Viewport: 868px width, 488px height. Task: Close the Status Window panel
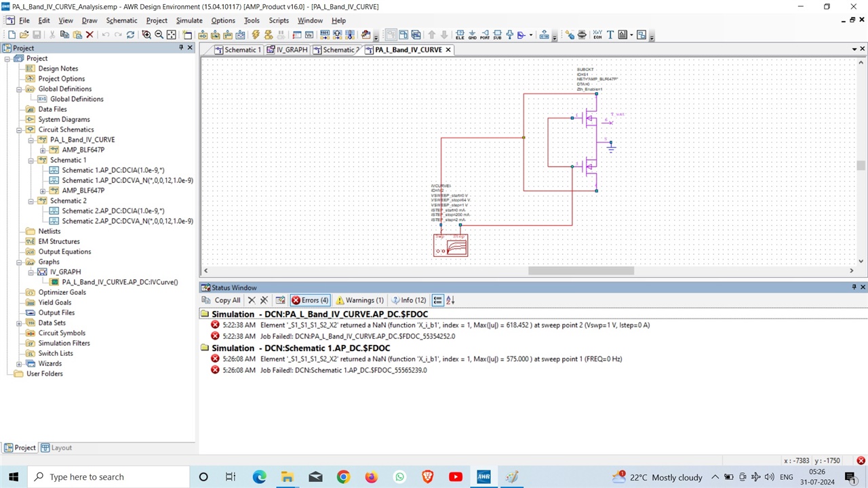[863, 287]
